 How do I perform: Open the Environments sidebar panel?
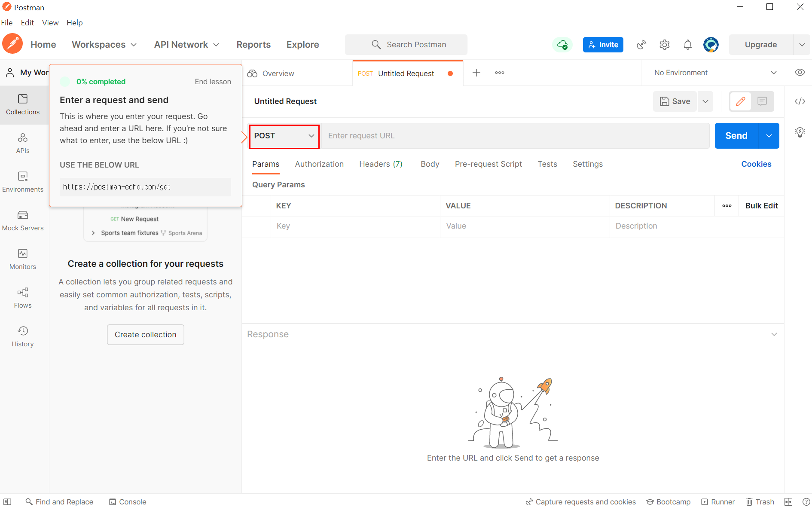(x=23, y=182)
